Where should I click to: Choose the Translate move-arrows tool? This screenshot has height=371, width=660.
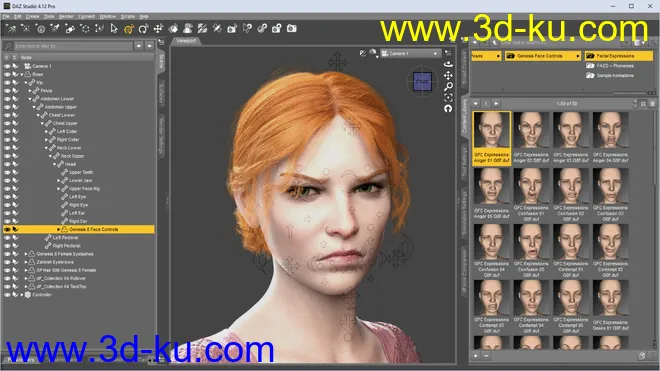point(158,29)
